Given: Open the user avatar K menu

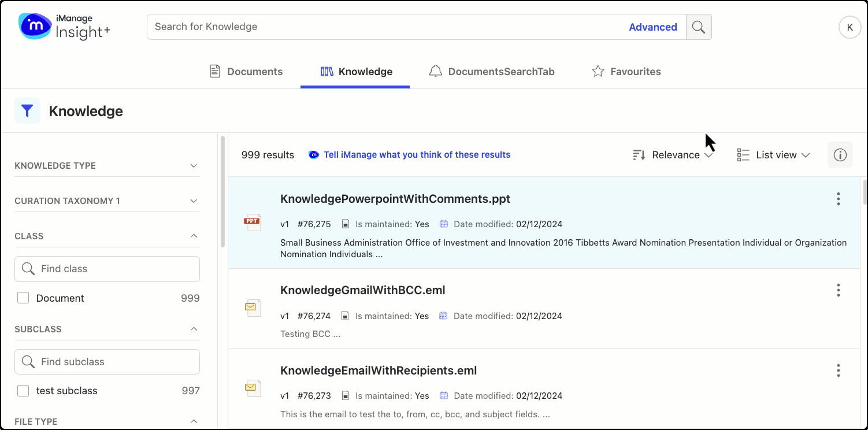Looking at the screenshot, I should click(x=850, y=27).
